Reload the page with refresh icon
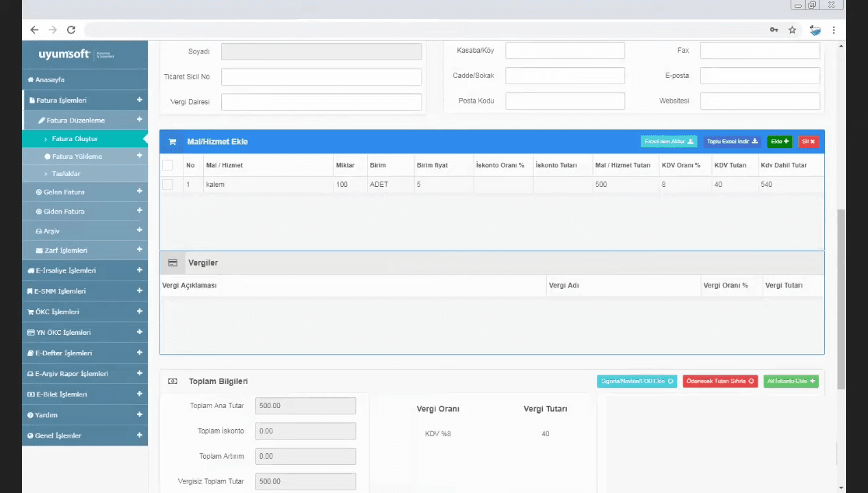This screenshot has height=493, width=868. coord(71,30)
